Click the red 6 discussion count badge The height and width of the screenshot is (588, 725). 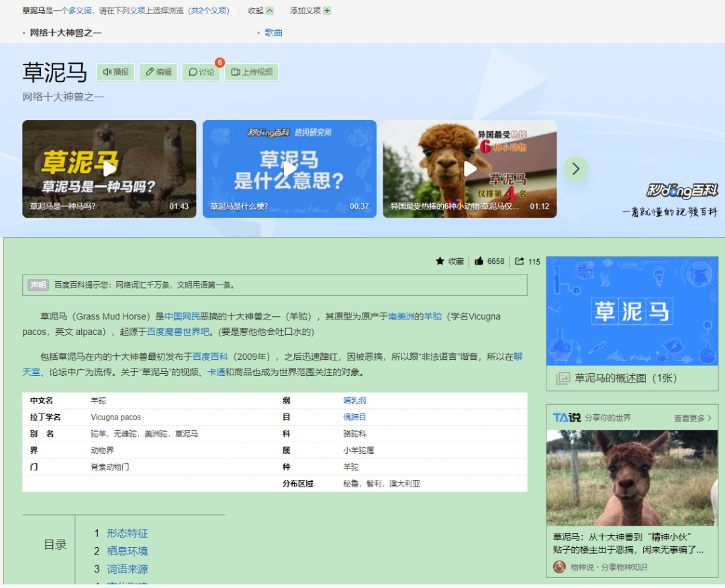220,62
